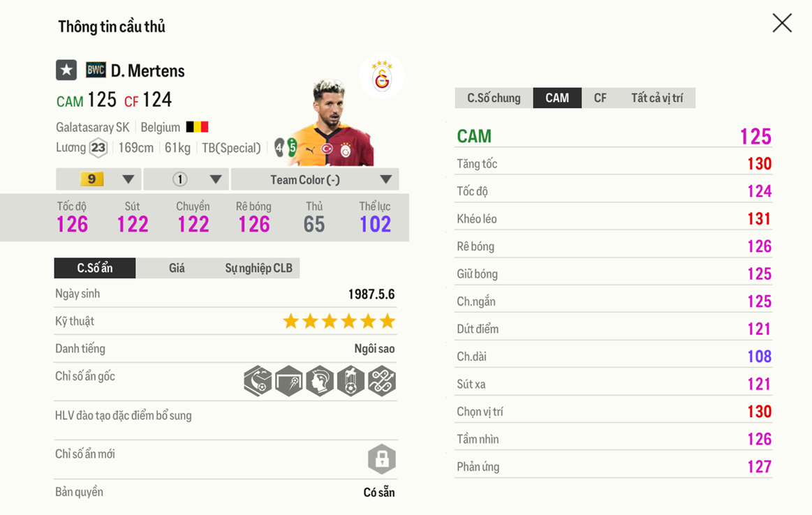The height and width of the screenshot is (515, 812).
Task: Click the BWC season badge icon
Action: tap(96, 70)
